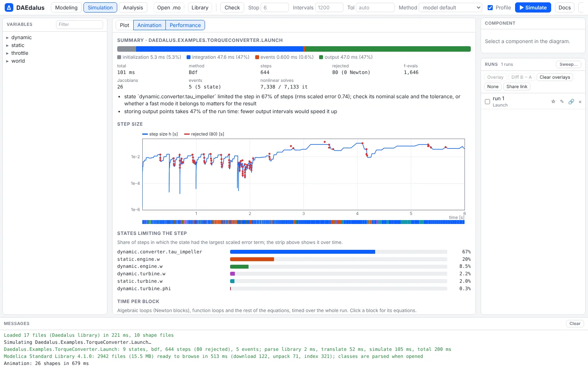
Task: Focus the Stop time input field
Action: coord(274,7)
